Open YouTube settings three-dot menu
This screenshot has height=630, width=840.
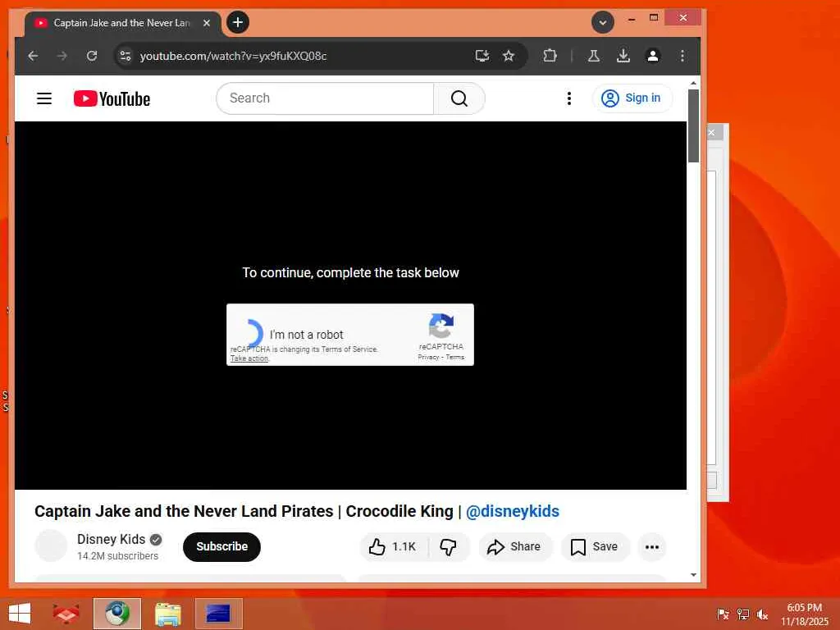pyautogui.click(x=569, y=98)
